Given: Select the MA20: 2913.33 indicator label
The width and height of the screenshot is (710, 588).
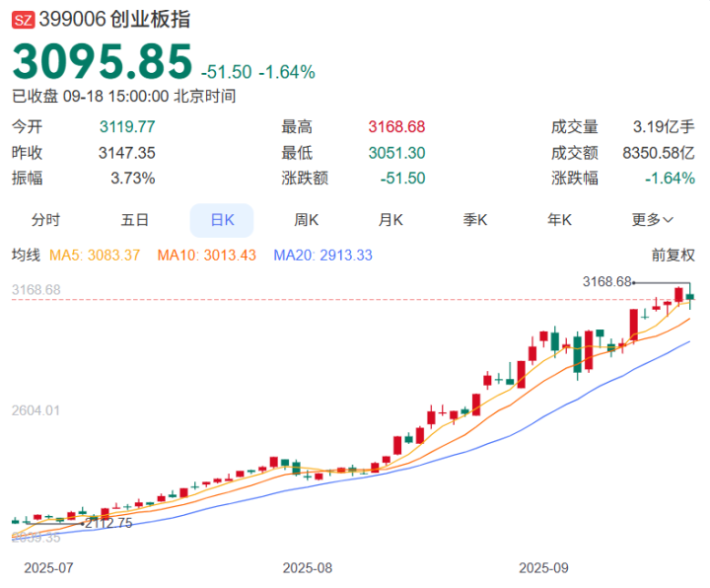Looking at the screenshot, I should click(322, 256).
